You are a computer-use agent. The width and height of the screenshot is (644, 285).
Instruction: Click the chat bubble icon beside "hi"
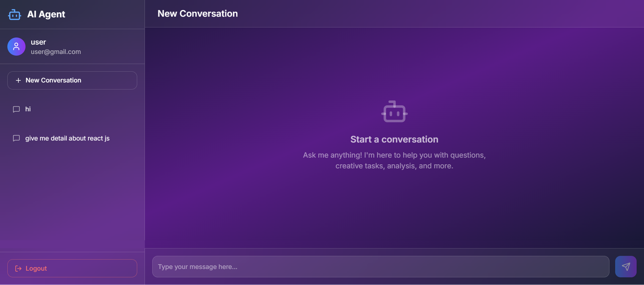[x=17, y=109]
